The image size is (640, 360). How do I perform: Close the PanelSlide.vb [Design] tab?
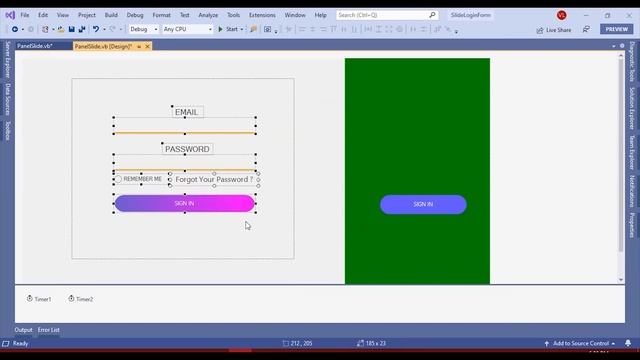click(147, 47)
